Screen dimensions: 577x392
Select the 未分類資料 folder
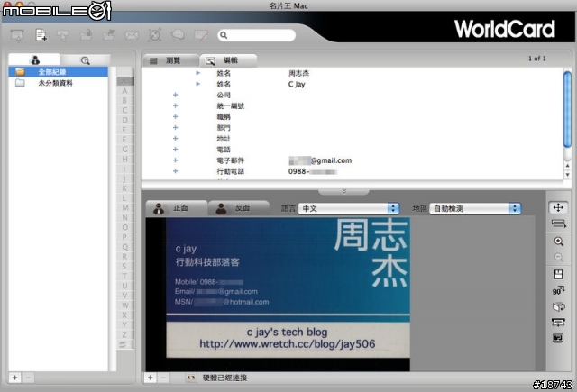[x=58, y=83]
